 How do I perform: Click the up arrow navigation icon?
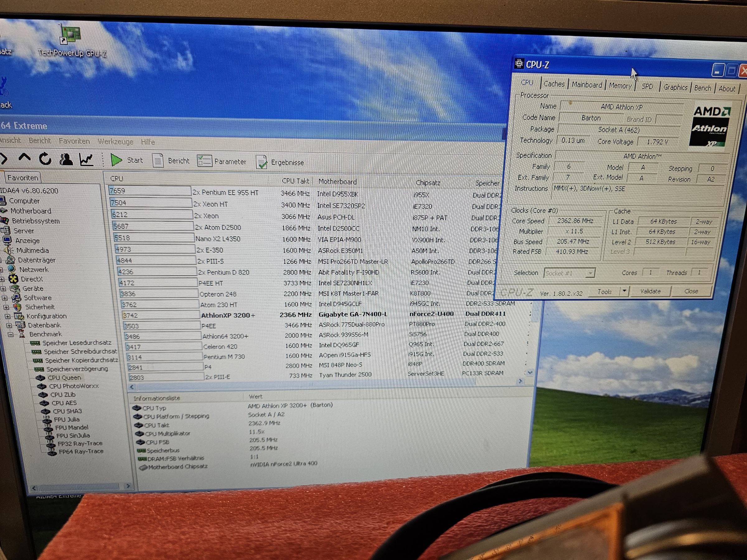tap(25, 158)
